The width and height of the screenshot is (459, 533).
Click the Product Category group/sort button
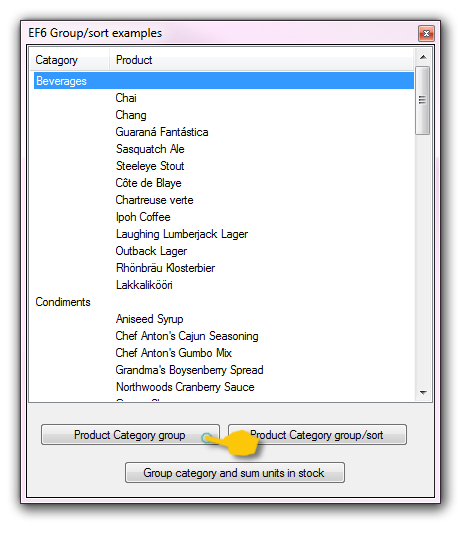click(x=317, y=434)
